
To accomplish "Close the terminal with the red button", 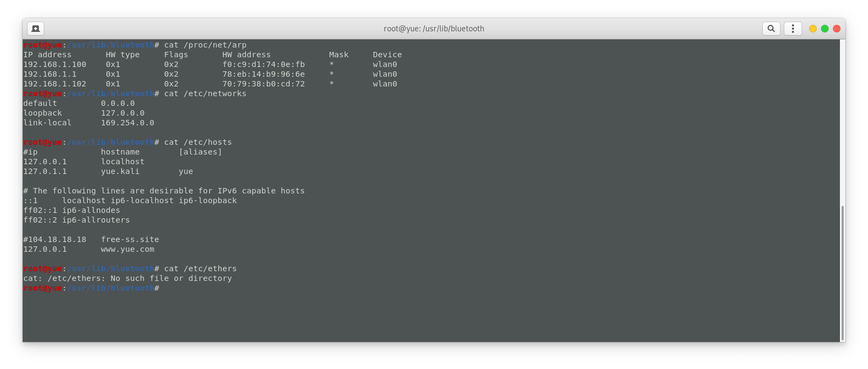I will (x=837, y=29).
